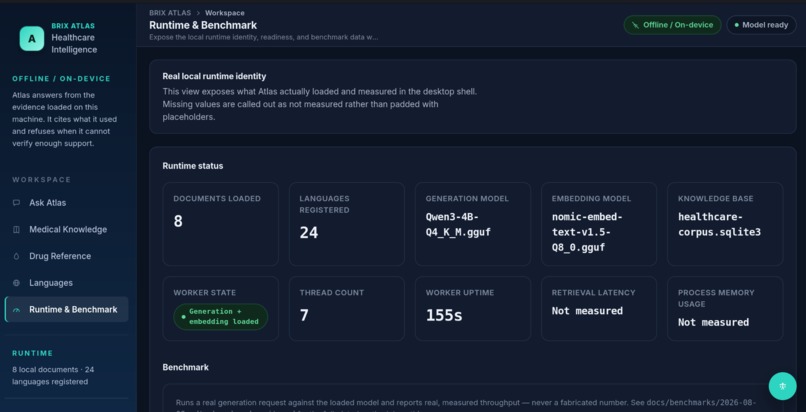Click the Worker Uptime value 155s

click(444, 315)
